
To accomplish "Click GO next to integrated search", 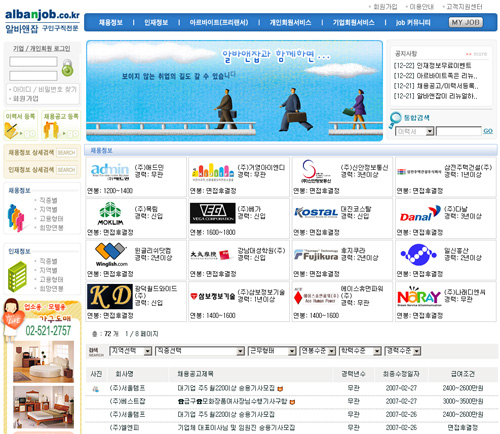I will [488, 131].
